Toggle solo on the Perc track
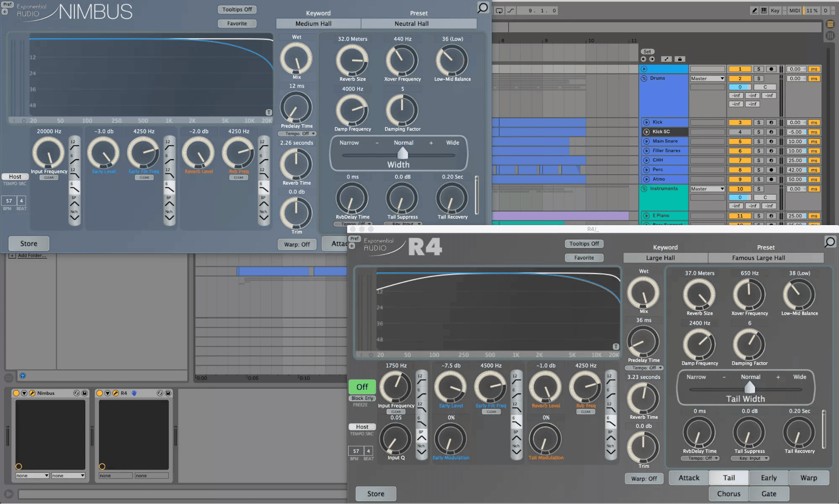Viewport: 839px width, 504px height. pyautogui.click(x=758, y=170)
